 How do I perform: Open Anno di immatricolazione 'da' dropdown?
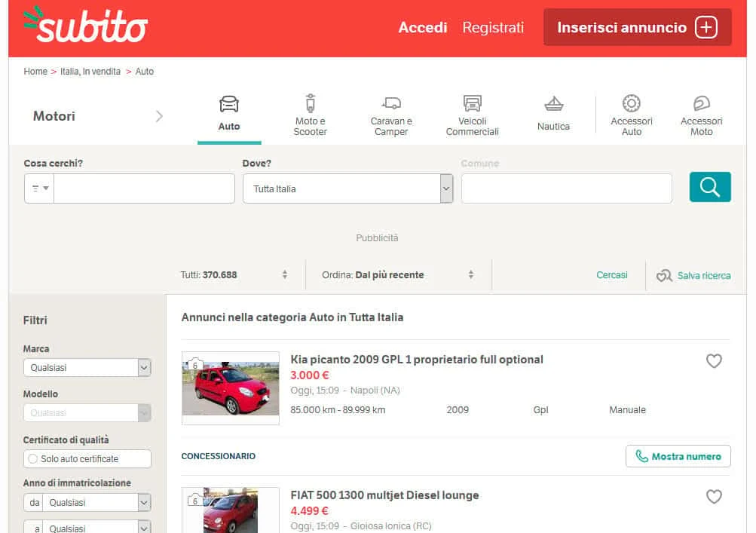tap(87, 503)
